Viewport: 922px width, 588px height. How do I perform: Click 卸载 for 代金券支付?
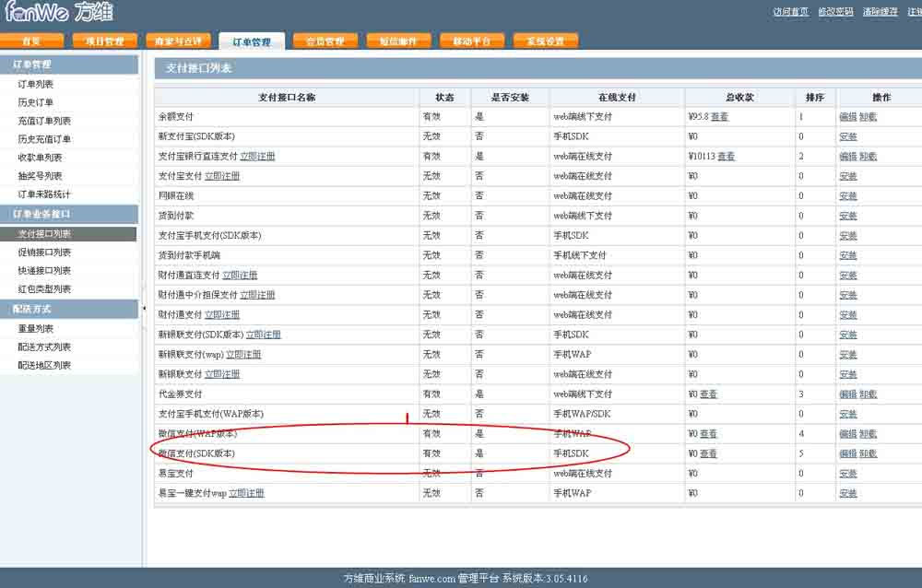click(x=868, y=394)
